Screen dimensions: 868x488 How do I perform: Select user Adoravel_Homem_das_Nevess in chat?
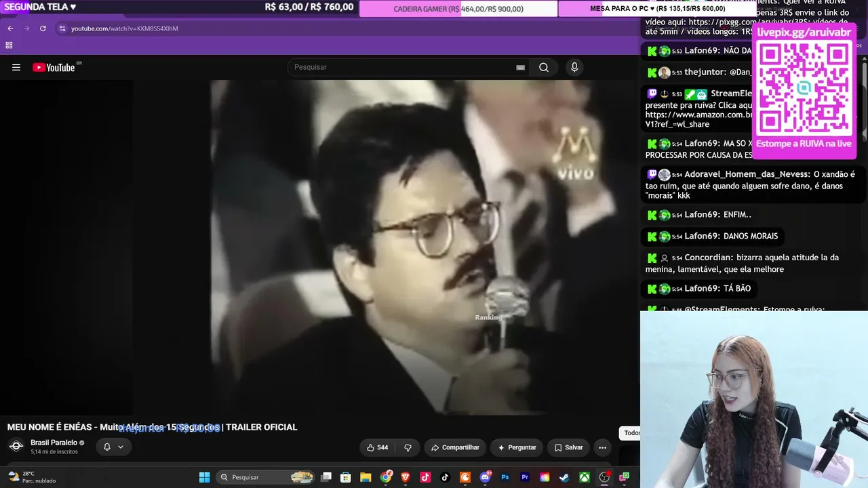pyautogui.click(x=747, y=174)
